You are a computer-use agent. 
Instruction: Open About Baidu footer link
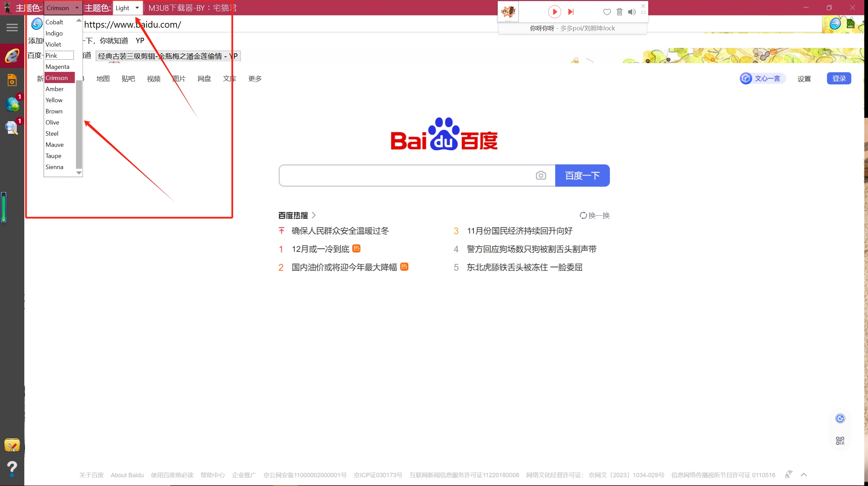pos(127,475)
